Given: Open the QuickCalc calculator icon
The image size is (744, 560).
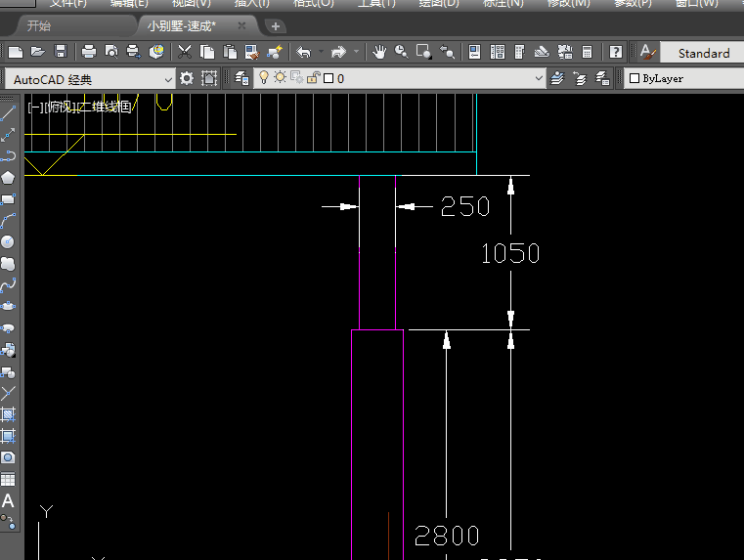Looking at the screenshot, I should click(x=587, y=51).
